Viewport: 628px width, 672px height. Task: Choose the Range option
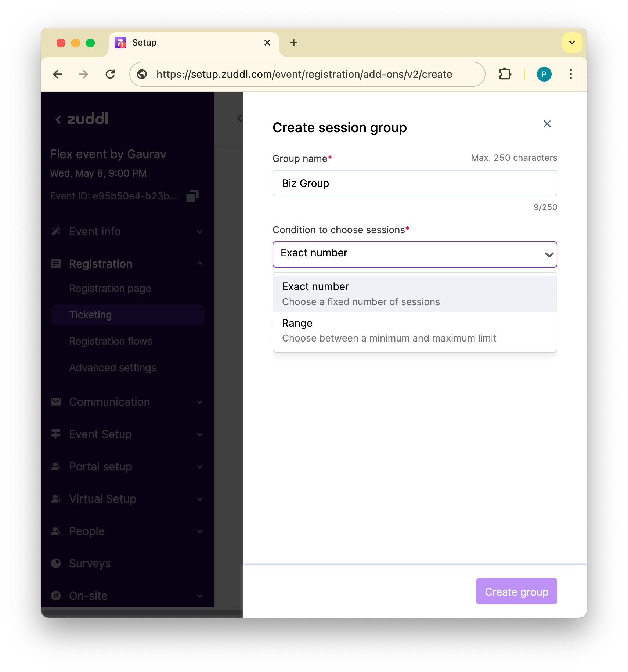[x=415, y=330]
